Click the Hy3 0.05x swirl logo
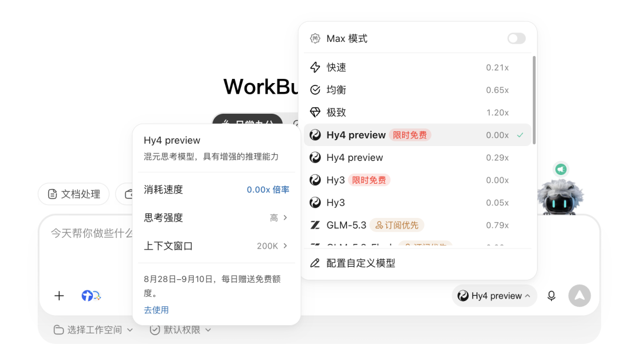636x364 pixels. pos(315,203)
